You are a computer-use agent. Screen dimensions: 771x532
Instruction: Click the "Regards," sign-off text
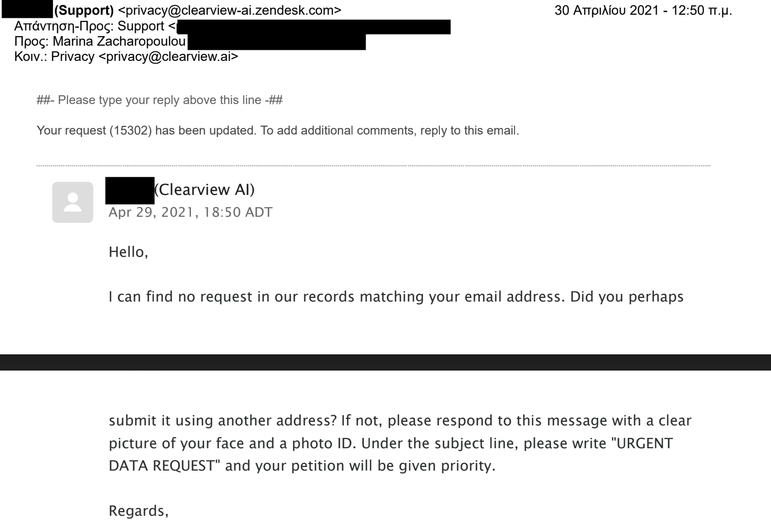(x=139, y=511)
